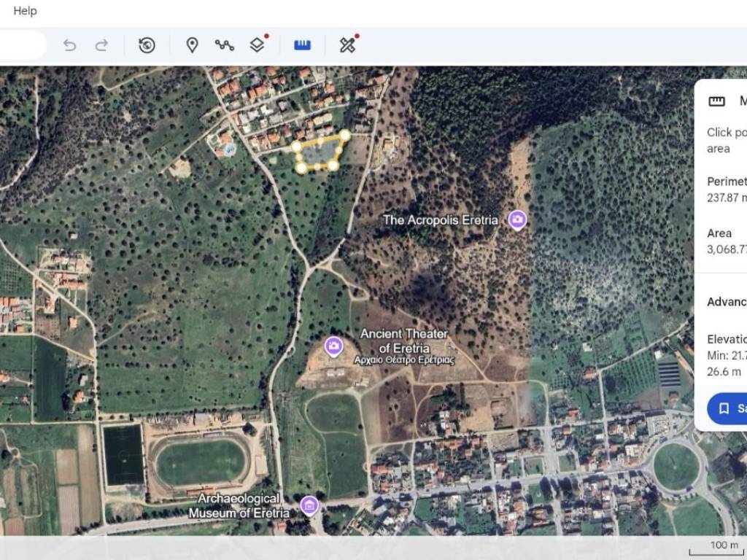Select the Draw path or polygon tool

[x=224, y=45]
